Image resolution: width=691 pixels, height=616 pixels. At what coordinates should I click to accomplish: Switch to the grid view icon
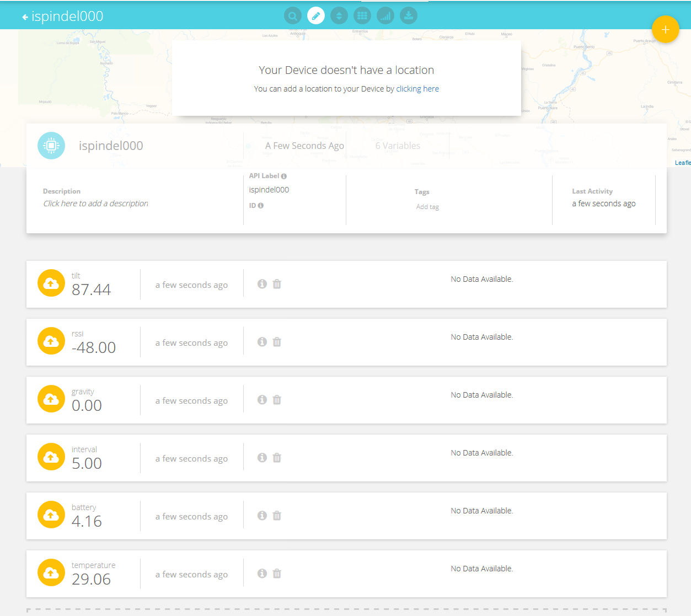click(362, 15)
